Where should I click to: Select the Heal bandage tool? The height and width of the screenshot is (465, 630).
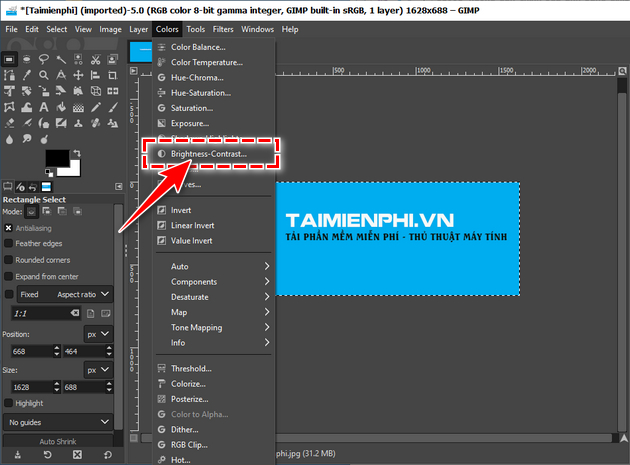click(x=95, y=123)
